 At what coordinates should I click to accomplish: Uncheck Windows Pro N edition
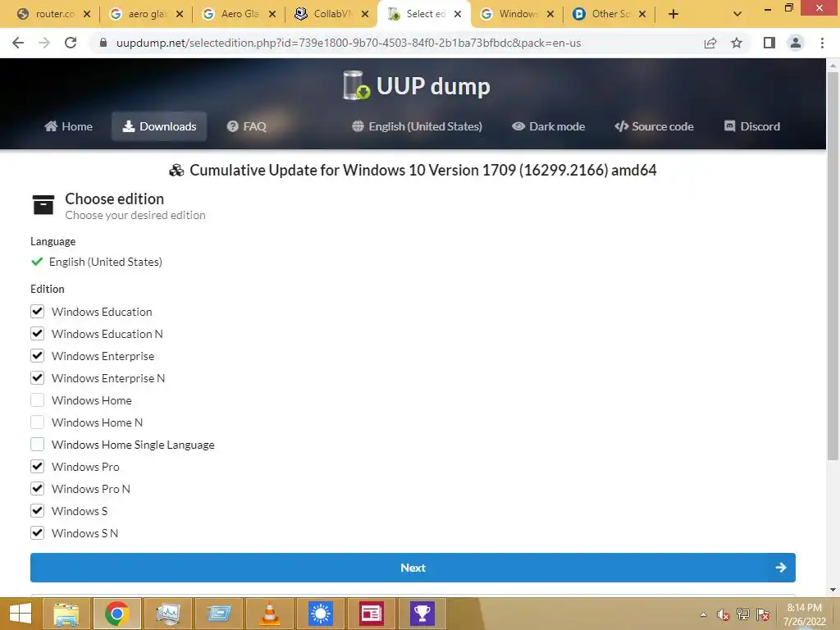pyautogui.click(x=37, y=489)
